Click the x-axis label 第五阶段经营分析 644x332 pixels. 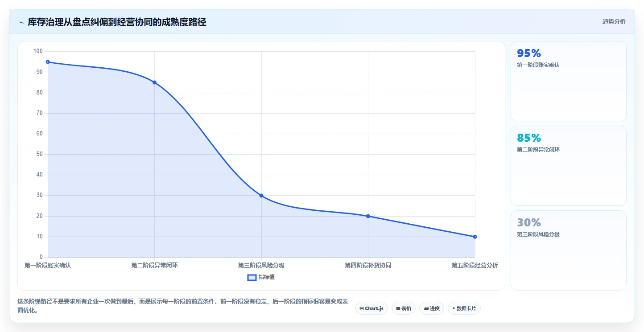pos(475,266)
